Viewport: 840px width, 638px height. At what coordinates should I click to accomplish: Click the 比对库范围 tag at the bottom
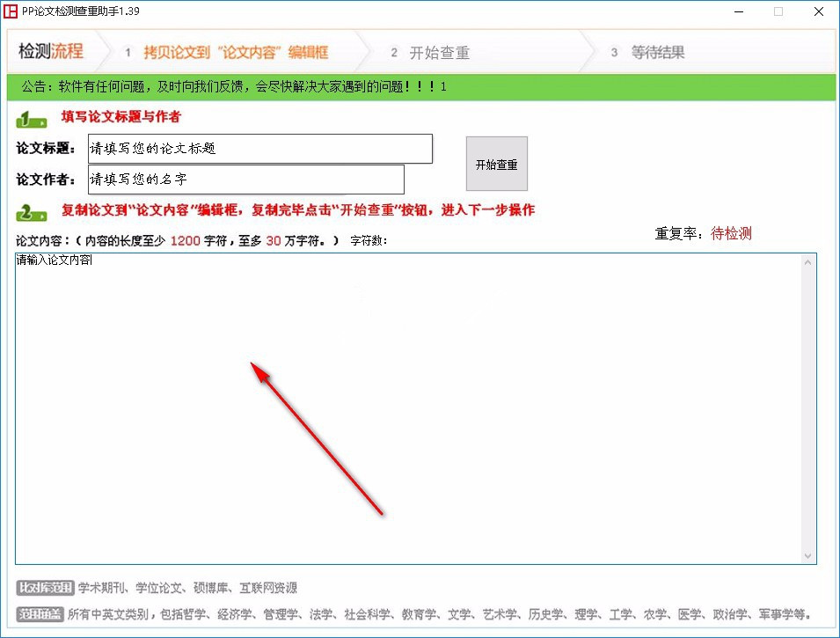(x=44, y=587)
